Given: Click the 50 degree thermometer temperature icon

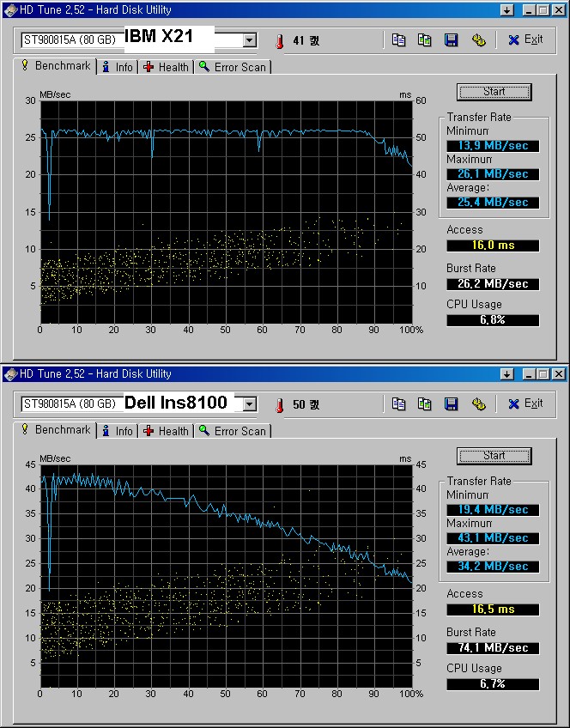Looking at the screenshot, I should tap(279, 404).
